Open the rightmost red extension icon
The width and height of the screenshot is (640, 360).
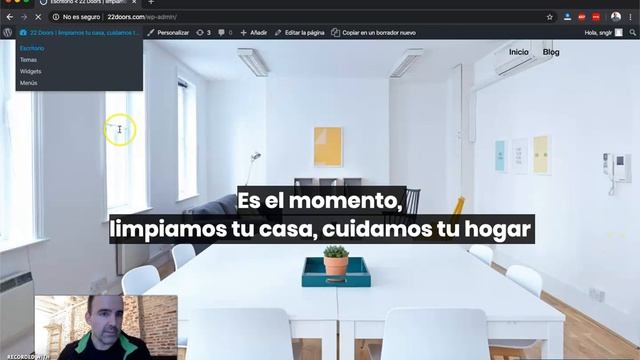(596, 17)
